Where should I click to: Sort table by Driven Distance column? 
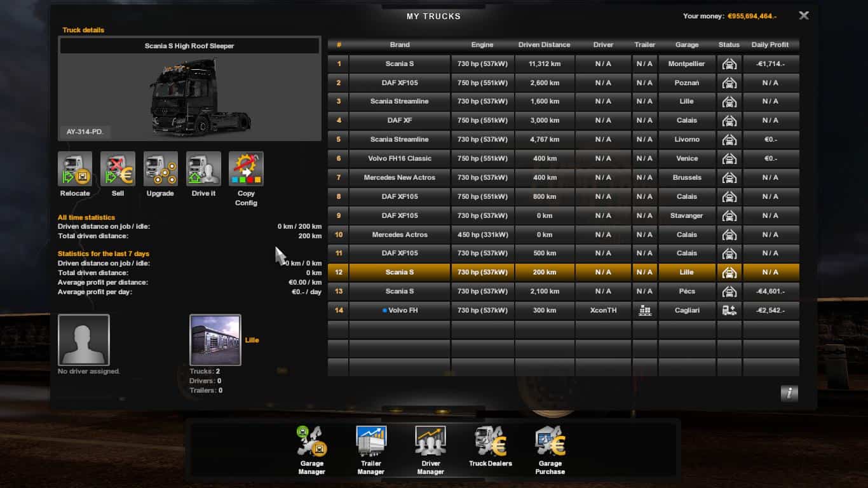tap(544, 45)
